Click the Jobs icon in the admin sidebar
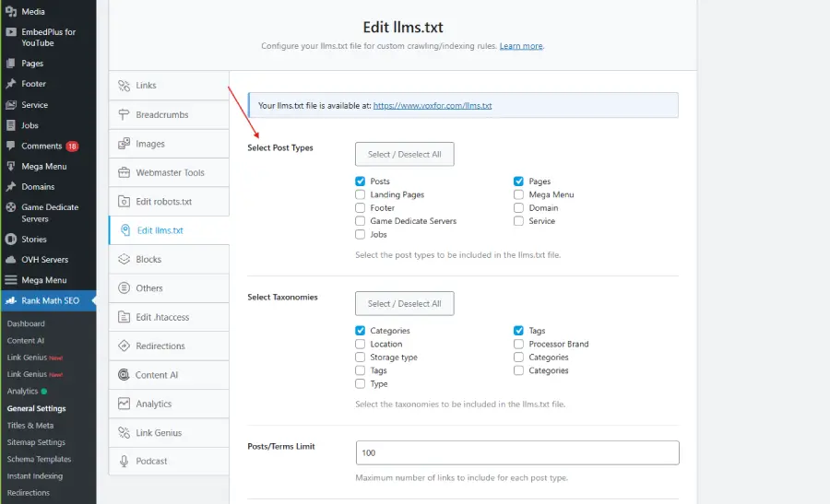830x504 pixels. pyautogui.click(x=10, y=125)
